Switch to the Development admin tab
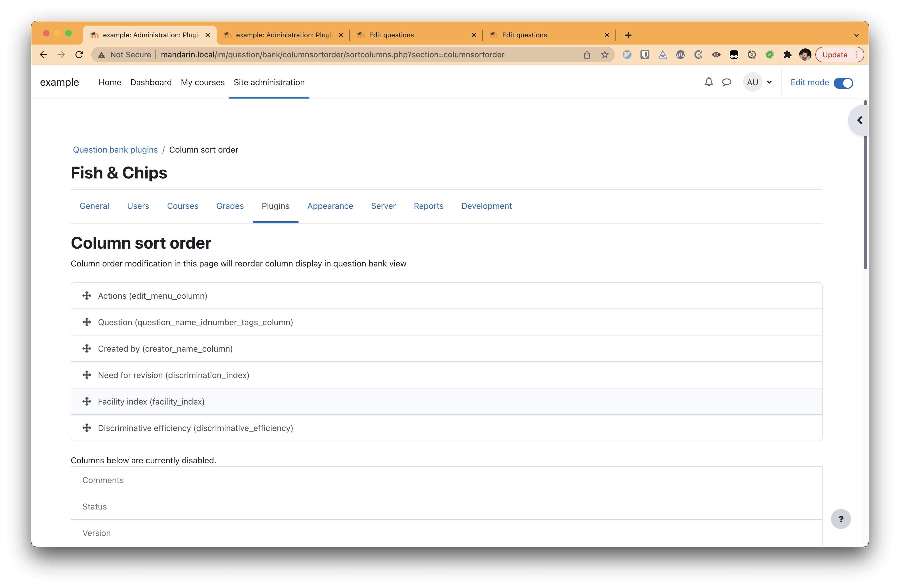This screenshot has height=588, width=900. [x=486, y=206]
